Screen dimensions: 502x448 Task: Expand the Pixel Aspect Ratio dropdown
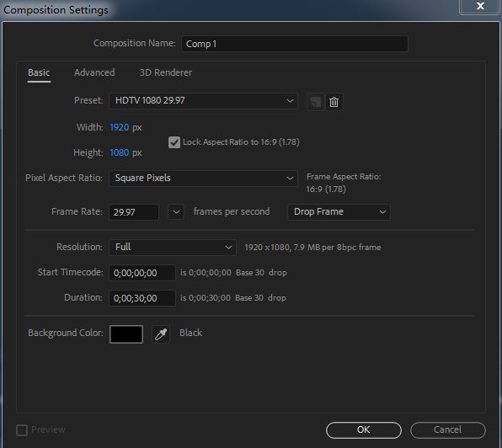coord(203,179)
